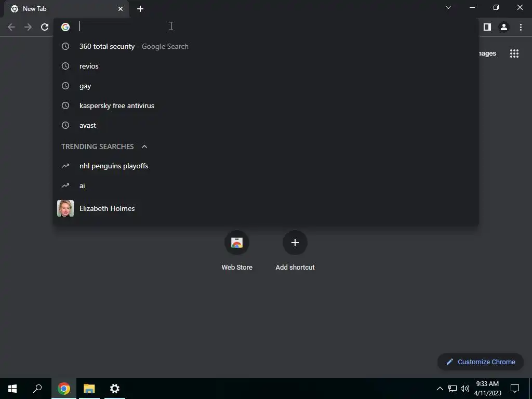Click the network tray icon
This screenshot has height=399, width=532.
point(453,389)
